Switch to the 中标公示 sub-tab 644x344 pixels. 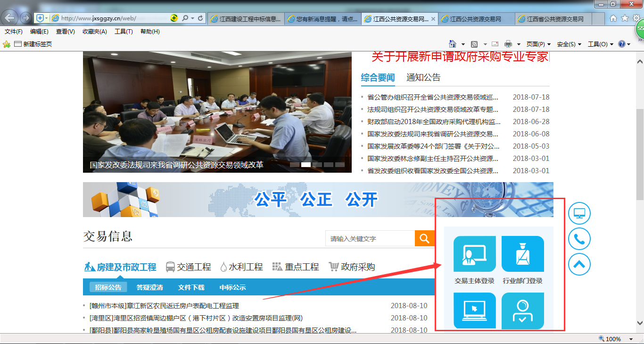click(x=232, y=287)
